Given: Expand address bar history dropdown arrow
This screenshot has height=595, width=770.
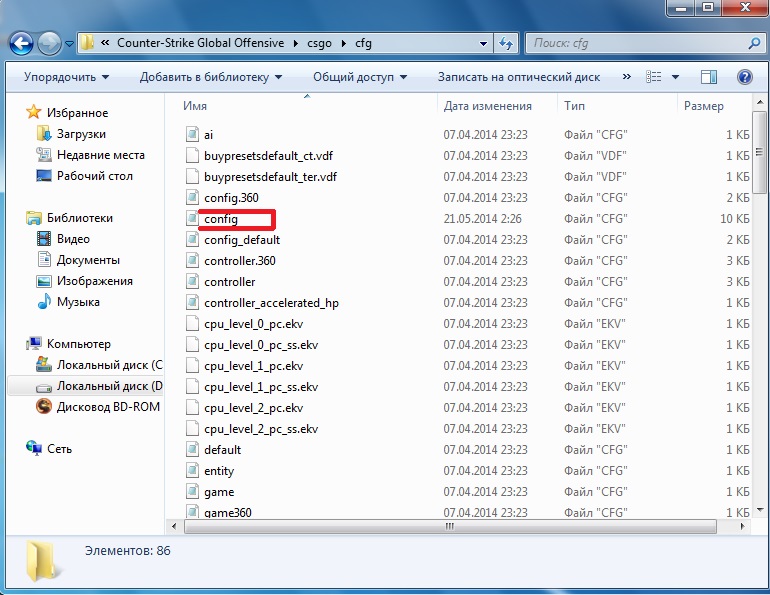Looking at the screenshot, I should pos(483,44).
